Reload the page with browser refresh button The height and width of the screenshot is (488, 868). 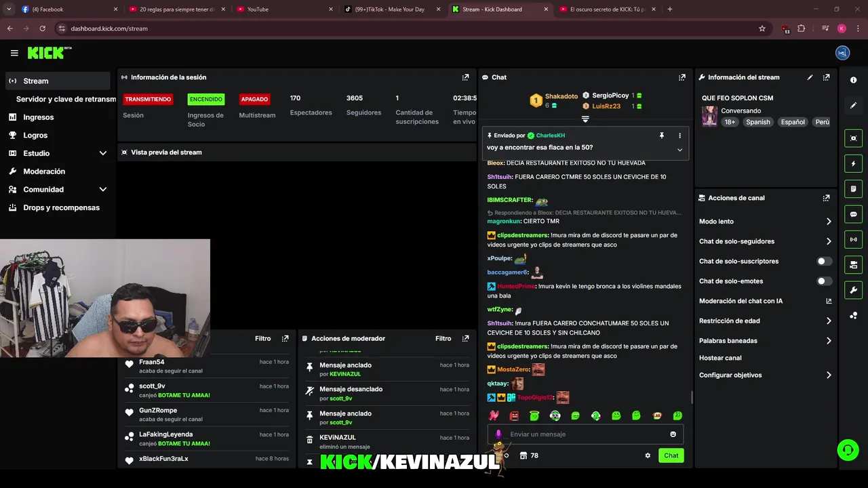(x=42, y=28)
